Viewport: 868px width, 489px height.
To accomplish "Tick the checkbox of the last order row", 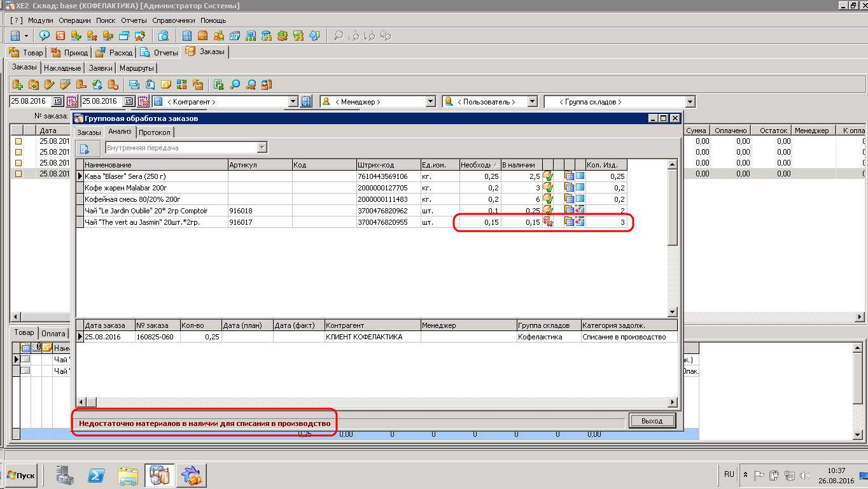I will click(18, 174).
